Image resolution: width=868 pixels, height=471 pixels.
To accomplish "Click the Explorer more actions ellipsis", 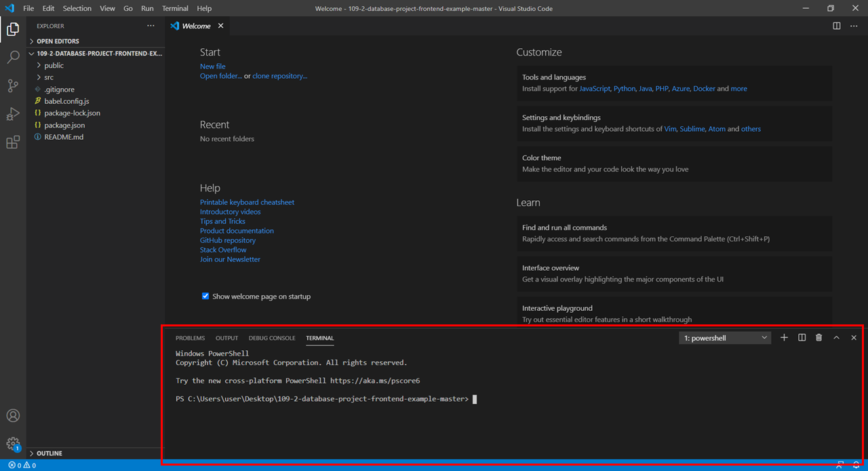I will point(151,26).
